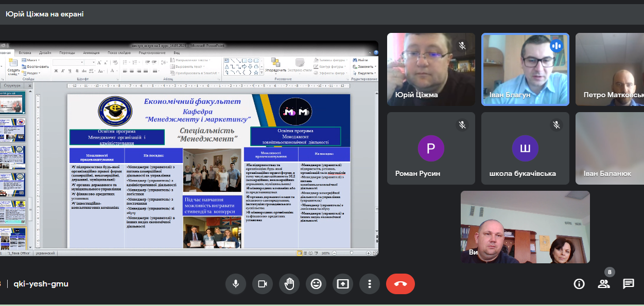Select Іван Благун's video tile
644x306 pixels.
pos(525,69)
